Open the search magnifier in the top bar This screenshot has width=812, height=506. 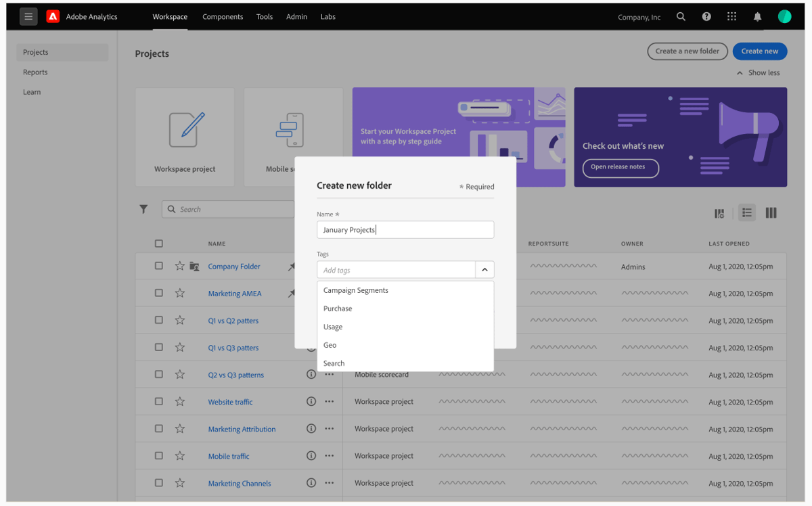click(681, 16)
